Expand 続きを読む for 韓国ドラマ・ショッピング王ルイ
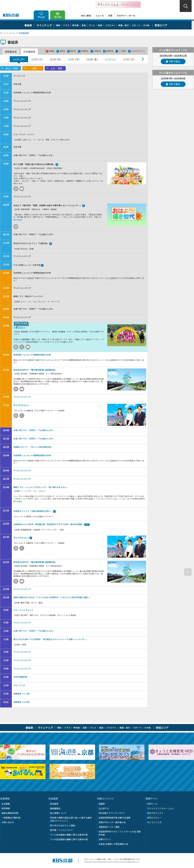The image size is (194, 868). [18, 502]
